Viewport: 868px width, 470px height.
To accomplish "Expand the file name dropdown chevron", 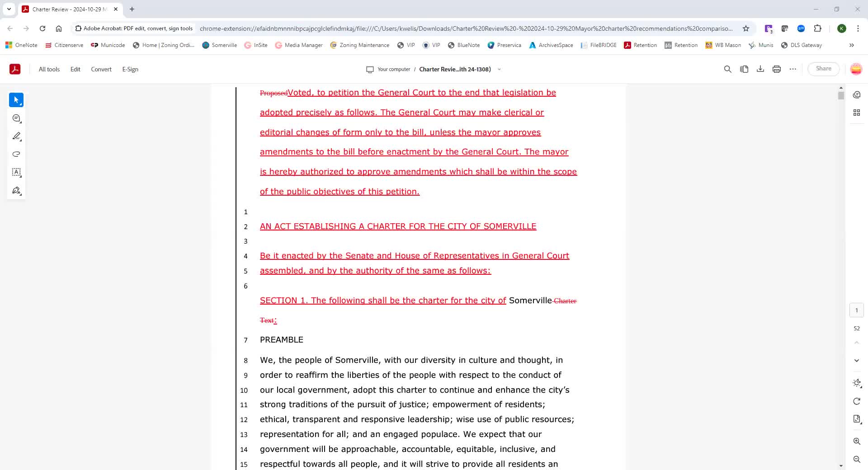I will click(x=500, y=70).
